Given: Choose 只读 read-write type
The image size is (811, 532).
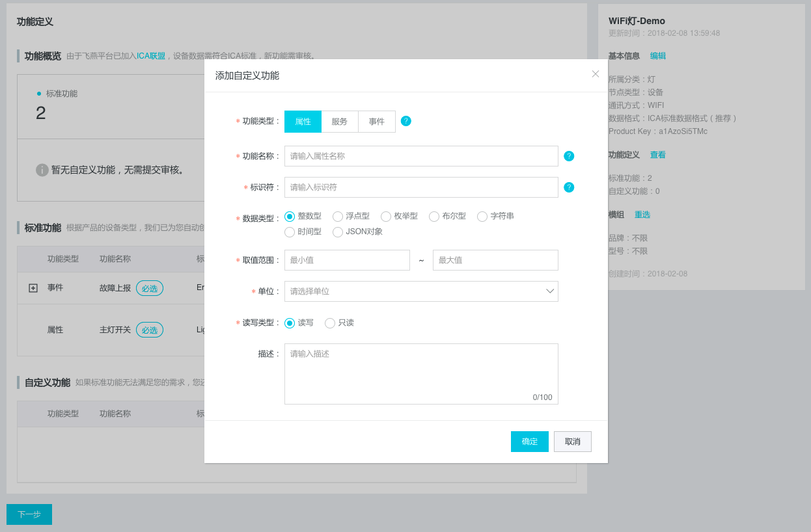Looking at the screenshot, I should click(x=330, y=323).
